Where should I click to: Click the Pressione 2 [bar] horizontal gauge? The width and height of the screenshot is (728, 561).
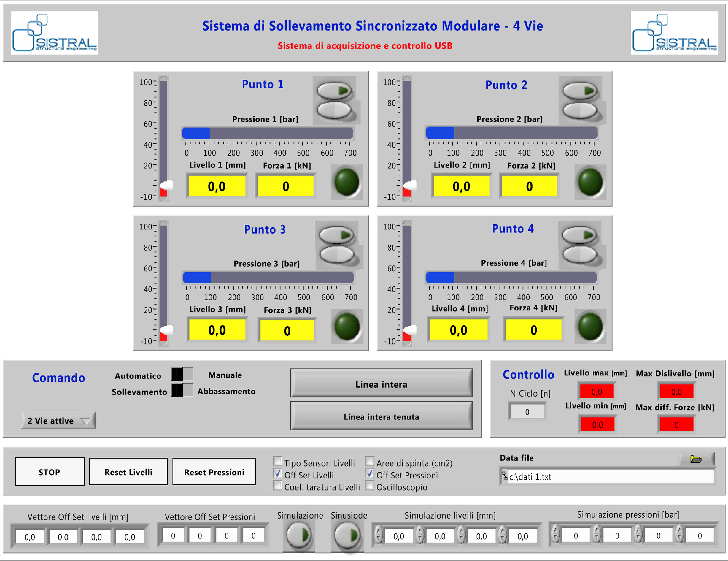512,133
